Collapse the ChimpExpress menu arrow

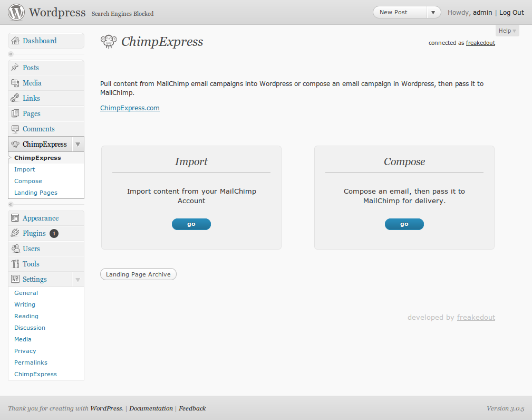[x=78, y=144]
